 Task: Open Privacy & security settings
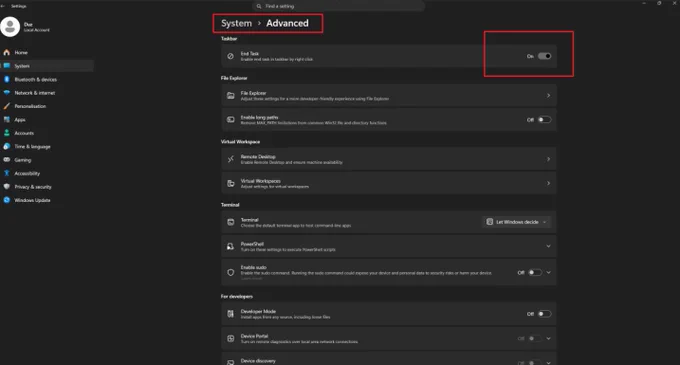[33, 187]
